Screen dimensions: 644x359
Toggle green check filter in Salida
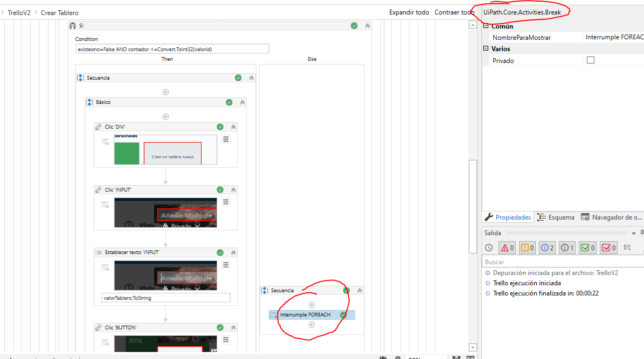[x=588, y=248]
